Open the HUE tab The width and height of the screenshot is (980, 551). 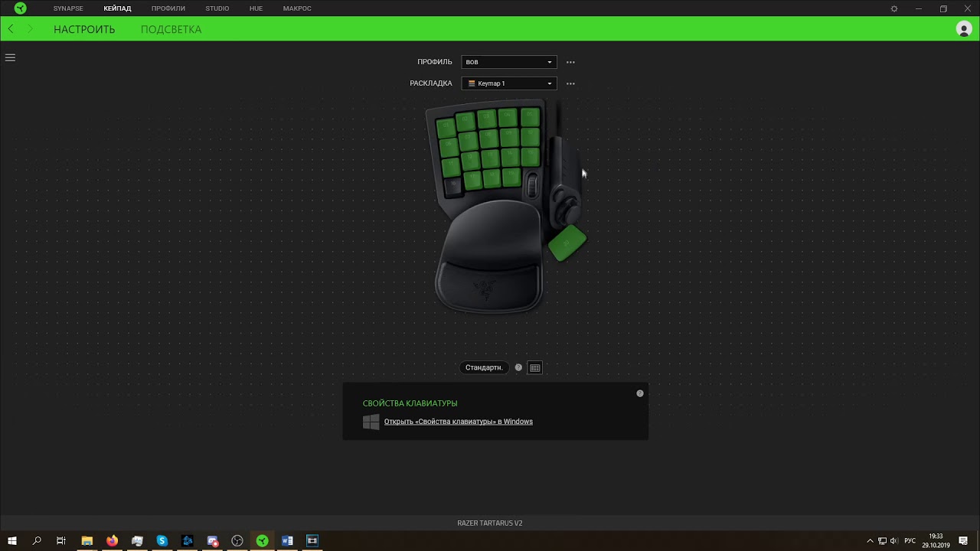(256, 8)
